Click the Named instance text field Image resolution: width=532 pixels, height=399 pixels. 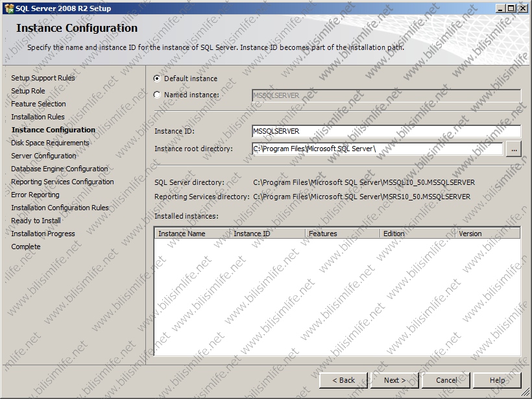(387, 95)
